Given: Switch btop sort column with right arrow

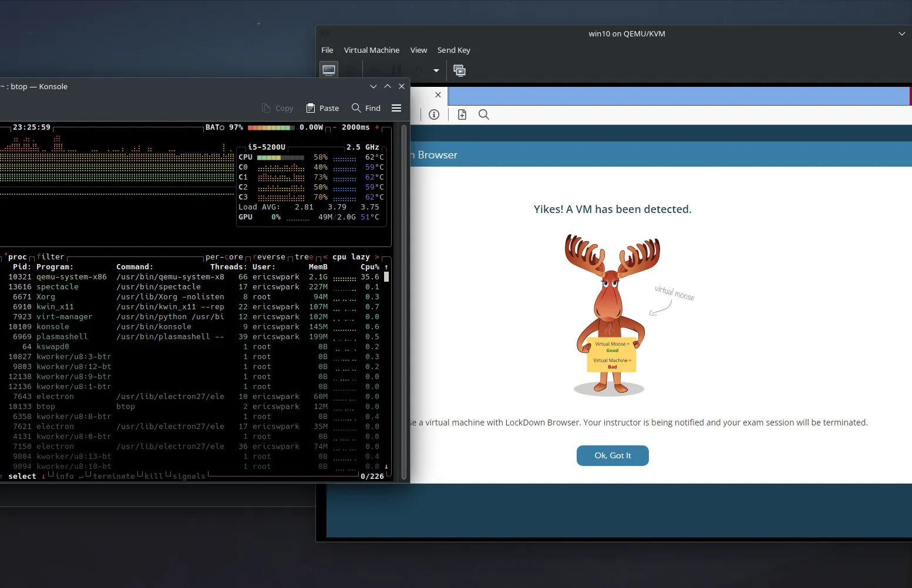Looking at the screenshot, I should click(x=377, y=257).
